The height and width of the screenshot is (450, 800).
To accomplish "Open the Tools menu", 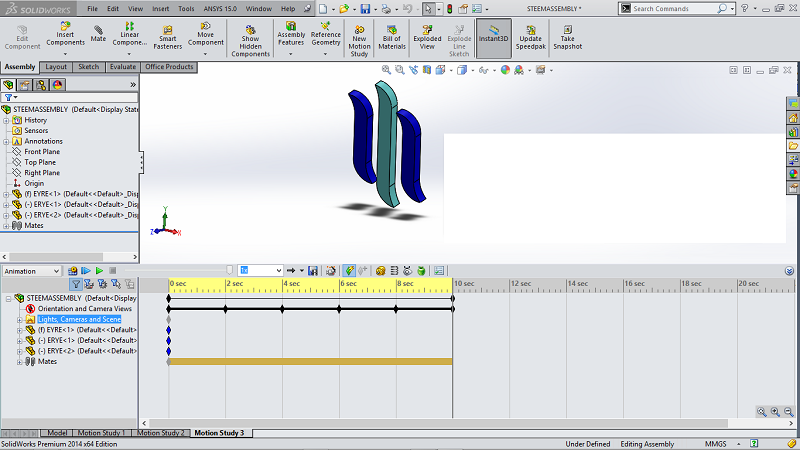I will (x=186, y=9).
